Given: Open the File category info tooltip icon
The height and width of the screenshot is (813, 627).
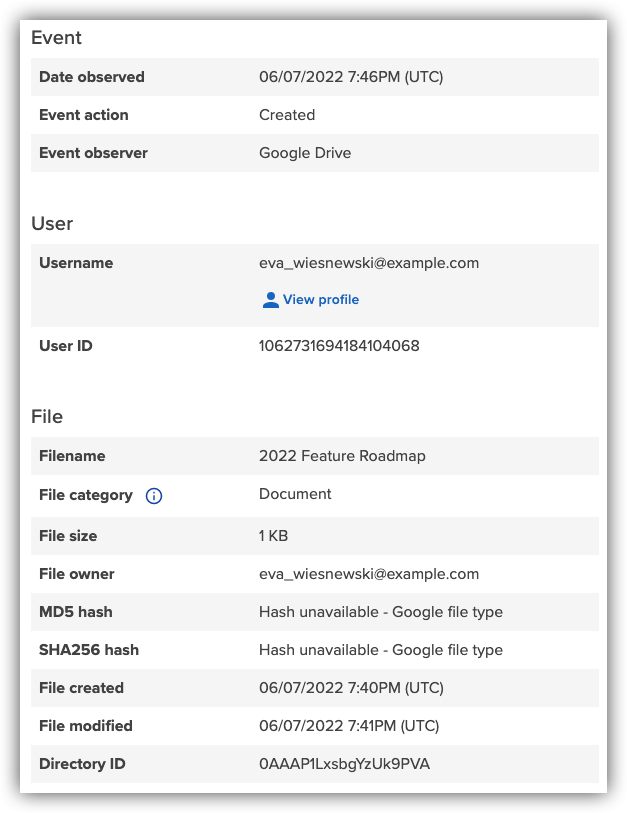Looking at the screenshot, I should coord(155,495).
